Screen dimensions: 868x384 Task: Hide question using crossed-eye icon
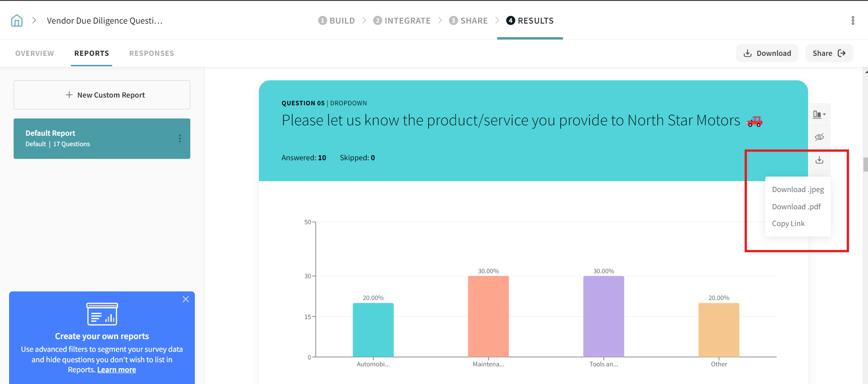click(x=819, y=137)
